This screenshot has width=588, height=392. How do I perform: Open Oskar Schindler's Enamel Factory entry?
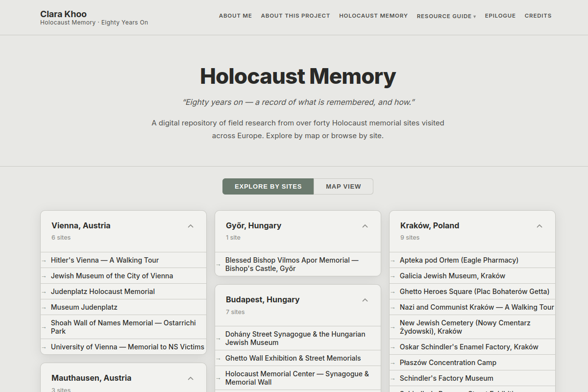click(x=472, y=347)
